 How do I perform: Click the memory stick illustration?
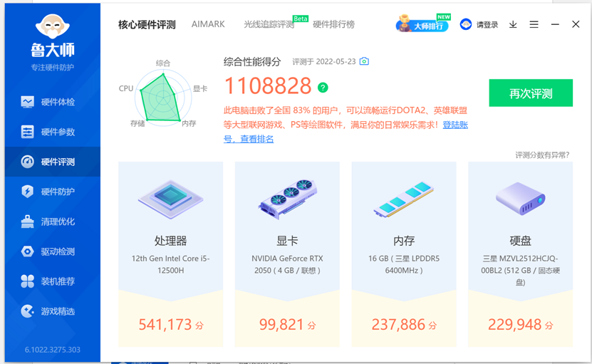point(404,199)
